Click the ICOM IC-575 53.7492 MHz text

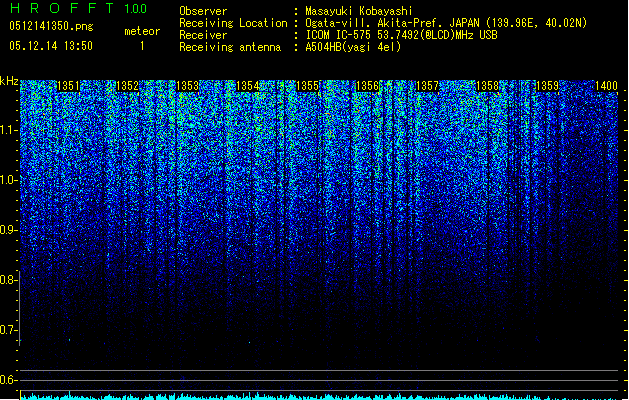401,35
